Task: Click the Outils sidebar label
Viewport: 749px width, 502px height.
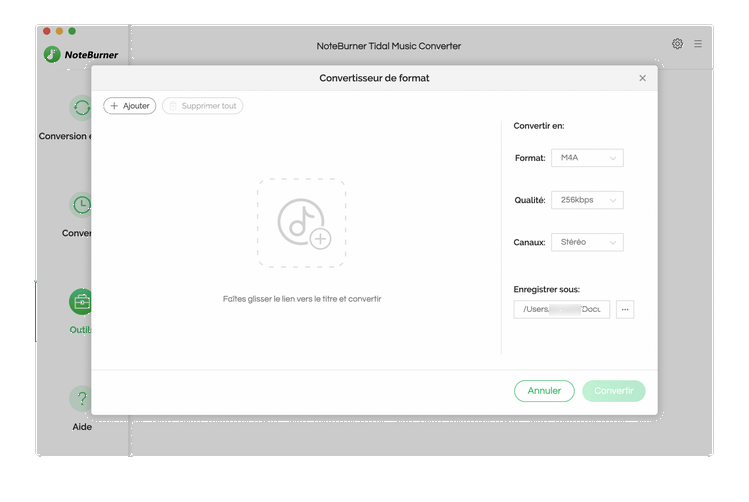Action: (80, 330)
